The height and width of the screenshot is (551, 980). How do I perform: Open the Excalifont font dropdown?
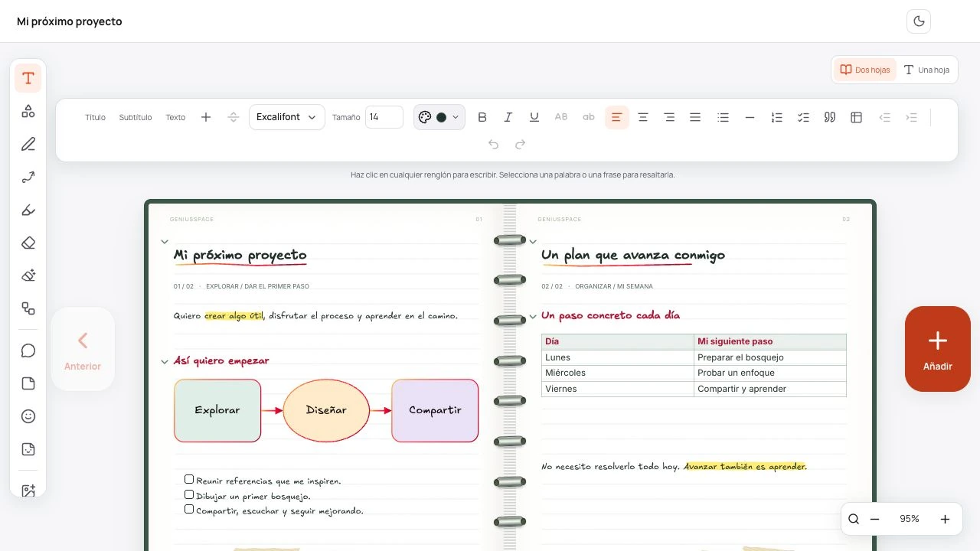click(286, 117)
